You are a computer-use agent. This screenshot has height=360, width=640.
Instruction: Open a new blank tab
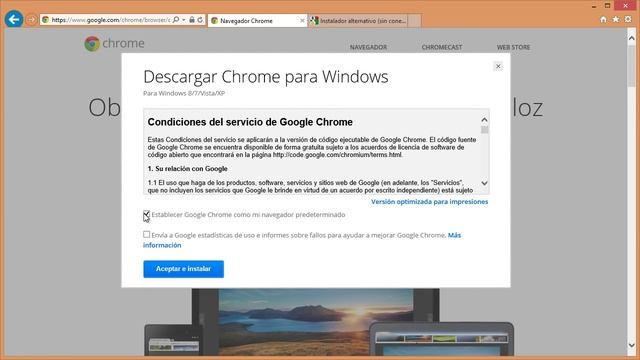[414, 20]
